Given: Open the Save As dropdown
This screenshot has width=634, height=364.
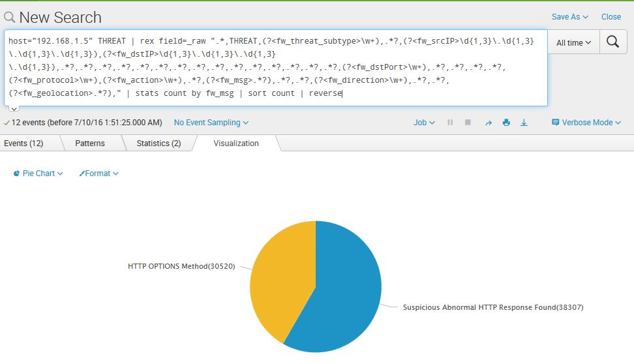Looking at the screenshot, I should (569, 16).
